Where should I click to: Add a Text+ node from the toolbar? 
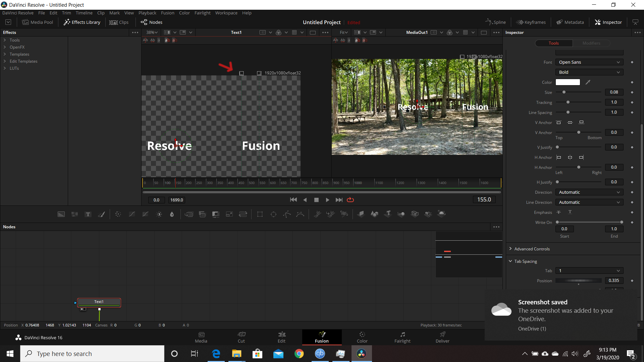pyautogui.click(x=88, y=214)
